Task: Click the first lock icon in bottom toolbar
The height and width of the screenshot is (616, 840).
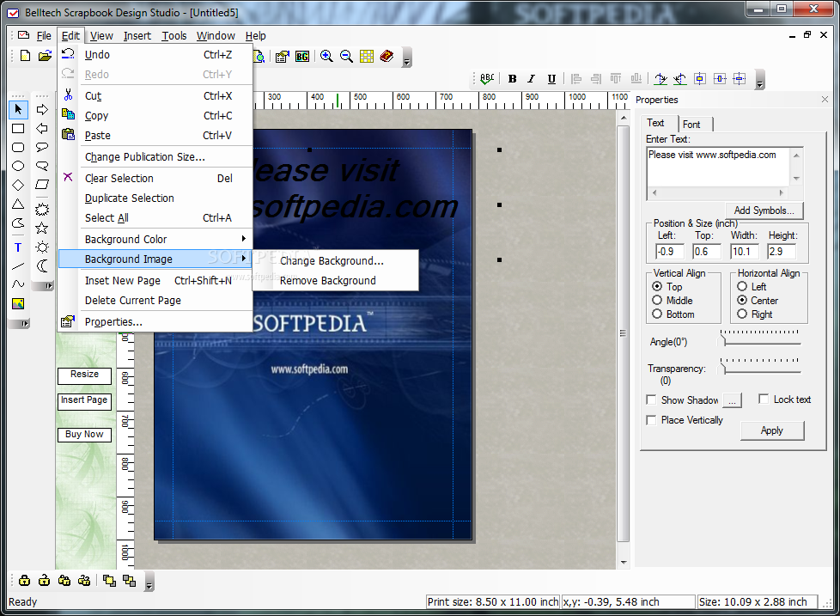Action: 24,580
